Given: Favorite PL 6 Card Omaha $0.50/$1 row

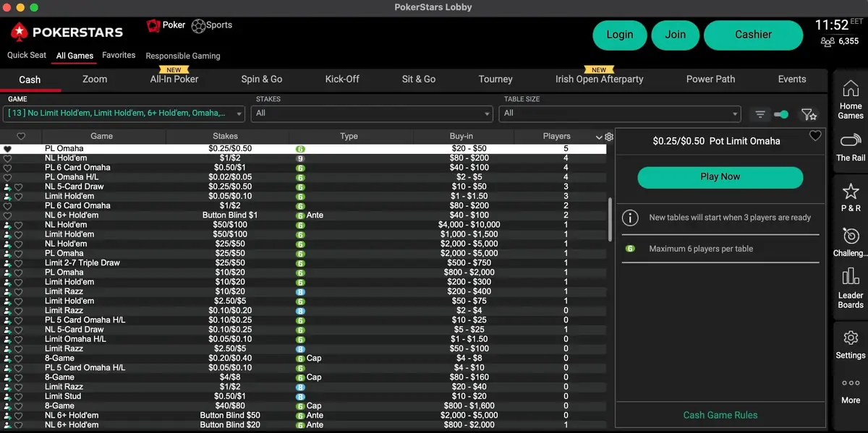Looking at the screenshot, I should click(7, 167).
